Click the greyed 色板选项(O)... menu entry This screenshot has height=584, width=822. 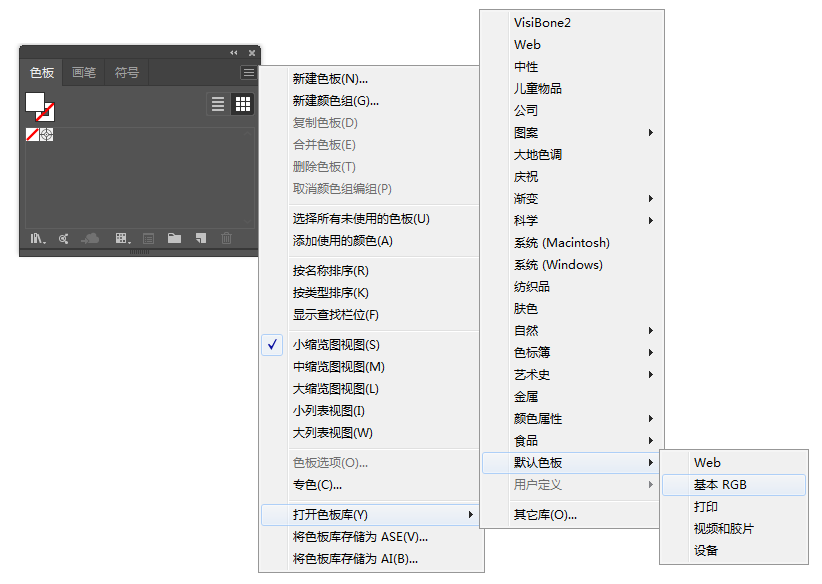tap(370, 462)
